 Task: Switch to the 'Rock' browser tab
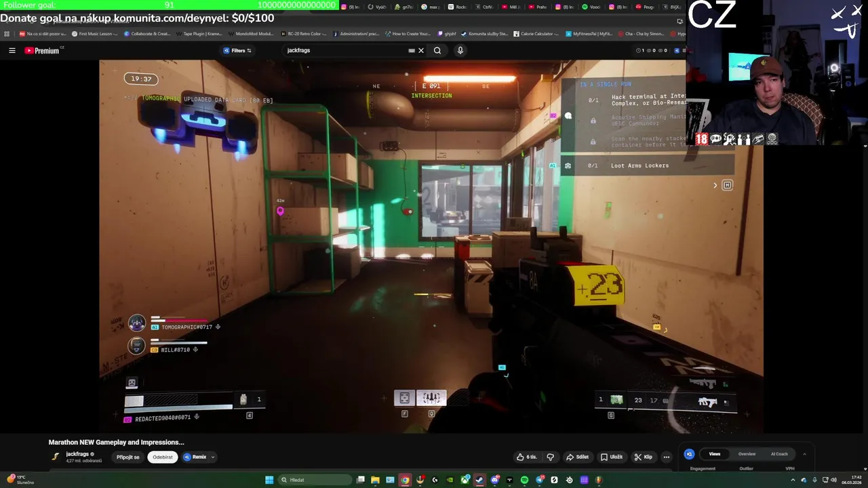[456, 7]
